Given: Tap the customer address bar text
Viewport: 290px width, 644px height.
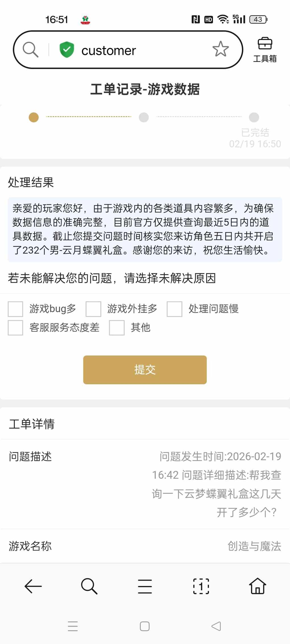Looking at the screenshot, I should (109, 51).
